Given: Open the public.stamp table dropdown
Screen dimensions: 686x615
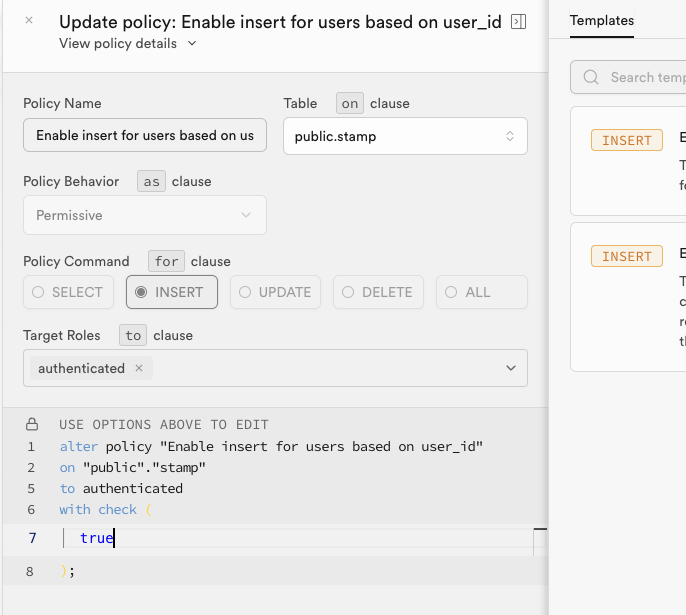Looking at the screenshot, I should (404, 136).
